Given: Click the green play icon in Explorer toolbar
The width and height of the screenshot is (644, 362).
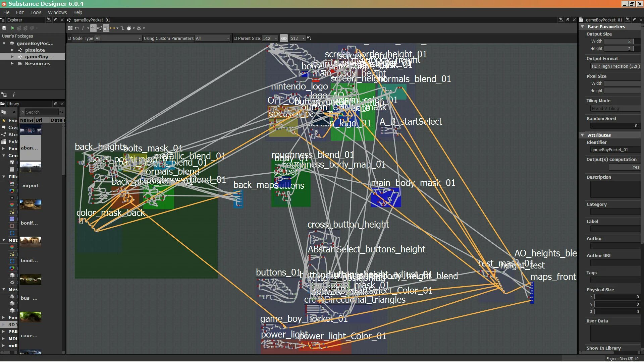Looking at the screenshot, I should click(13, 28).
